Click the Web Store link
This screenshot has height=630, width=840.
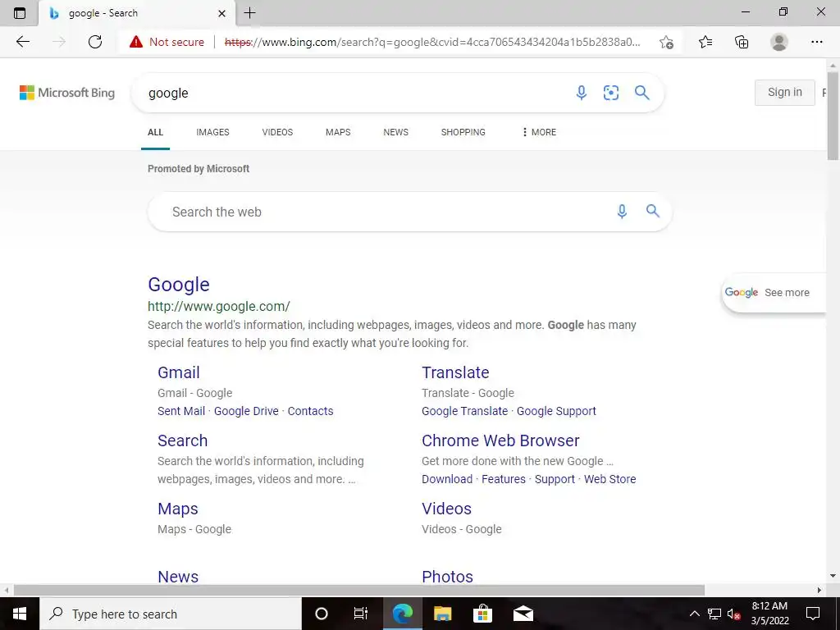(x=609, y=479)
